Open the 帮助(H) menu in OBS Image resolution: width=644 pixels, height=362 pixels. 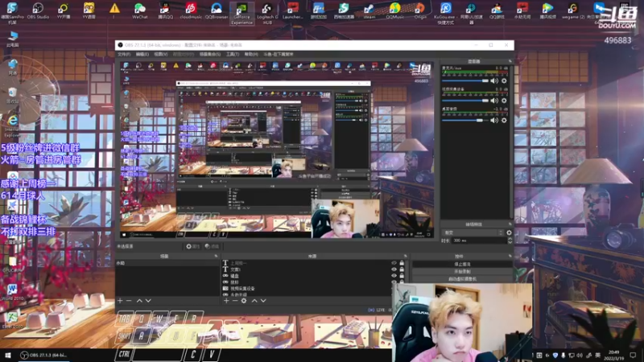pos(251,54)
